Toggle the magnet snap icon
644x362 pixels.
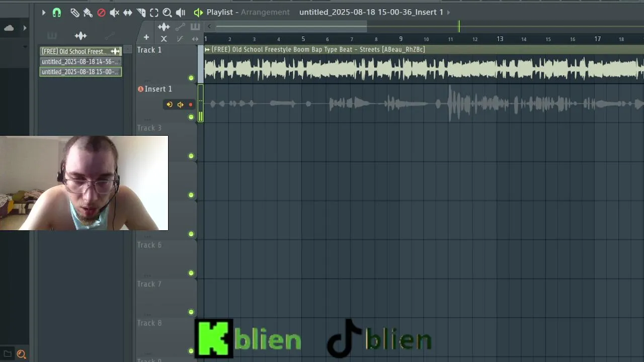click(57, 13)
